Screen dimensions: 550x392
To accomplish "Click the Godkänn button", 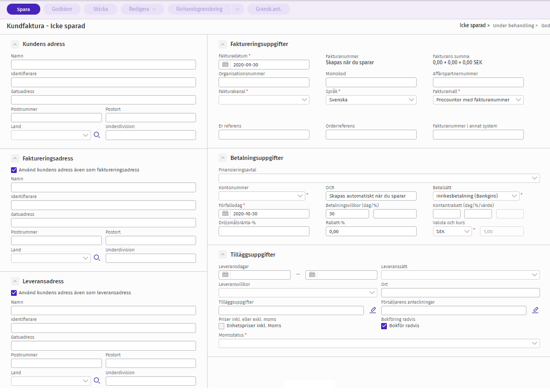I will pyautogui.click(x=62, y=9).
